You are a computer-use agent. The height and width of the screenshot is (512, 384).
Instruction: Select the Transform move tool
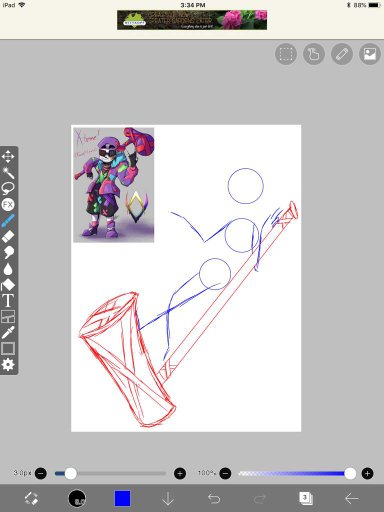coord(8,157)
